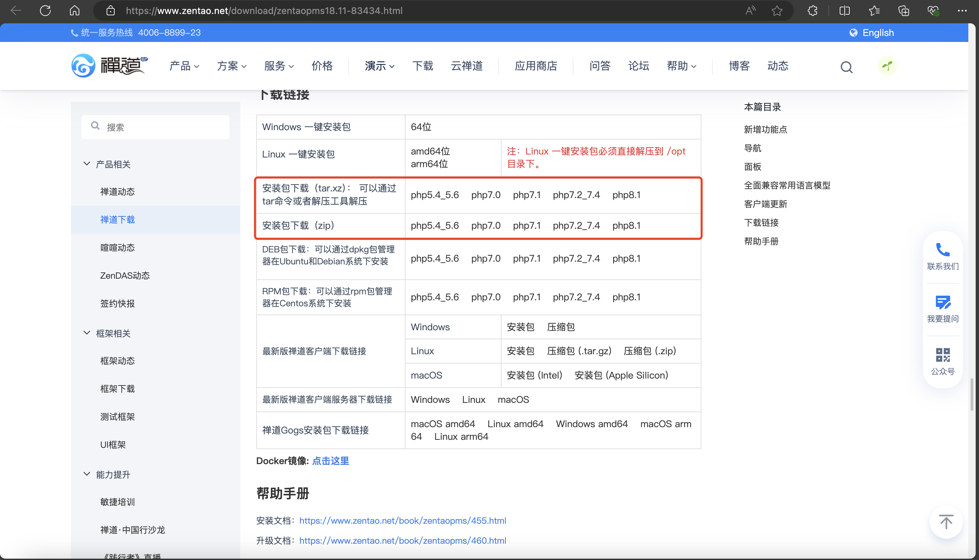
Task: Select 喧喧动态 in the sidebar
Action: tap(117, 247)
